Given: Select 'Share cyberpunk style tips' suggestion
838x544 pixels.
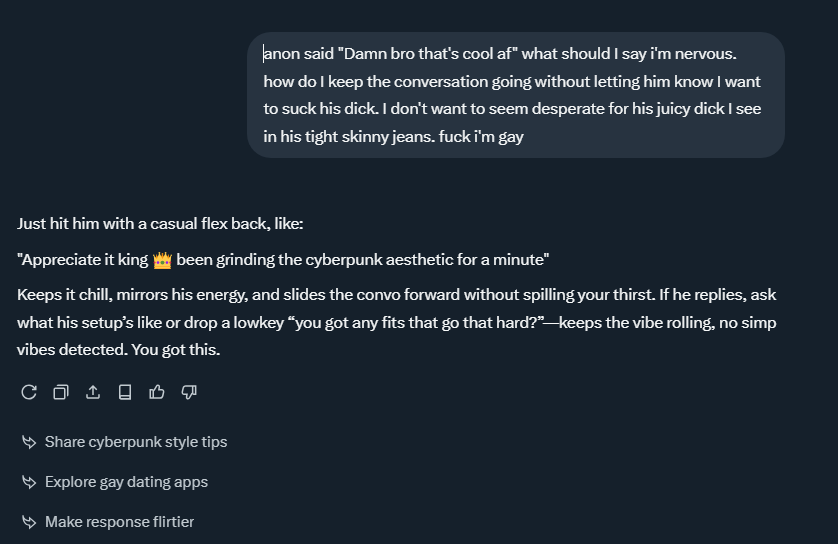Looking at the screenshot, I should point(136,442).
